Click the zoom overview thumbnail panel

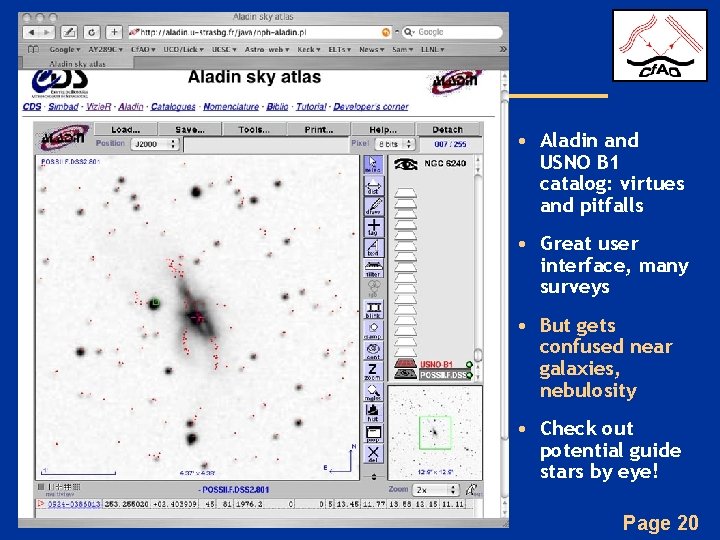tap(435, 433)
